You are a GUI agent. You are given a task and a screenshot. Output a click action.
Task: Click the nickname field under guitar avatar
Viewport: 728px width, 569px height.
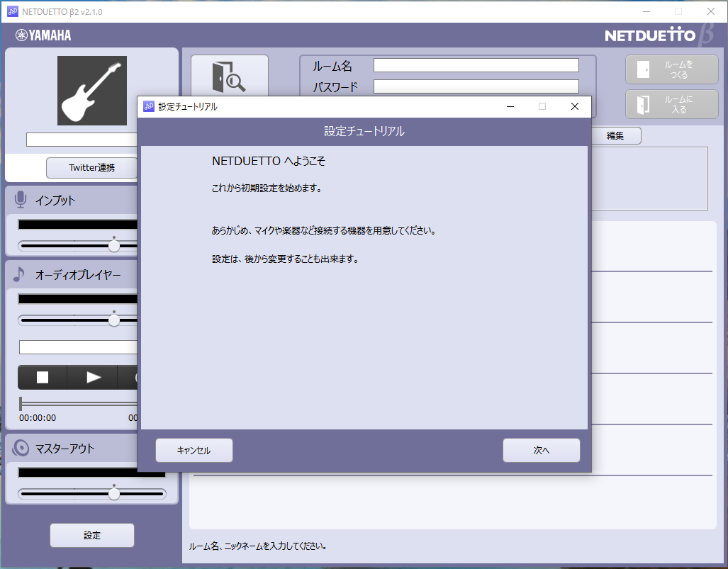click(x=82, y=139)
